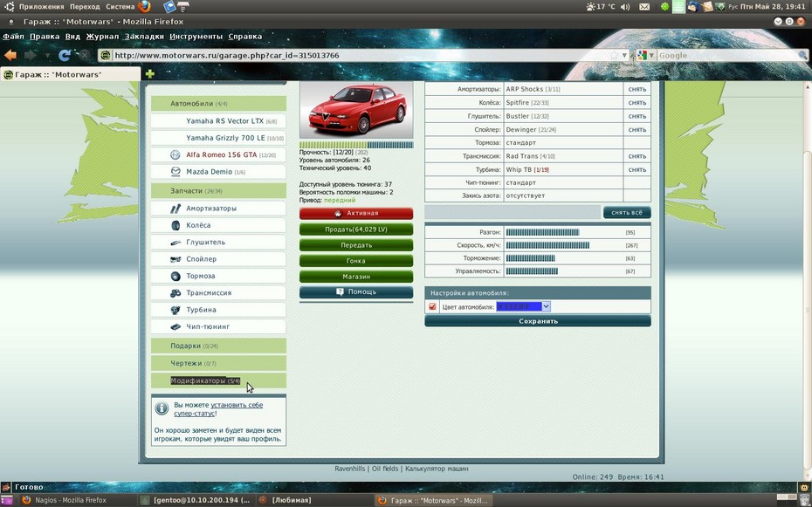812x507 pixels.
Task: Click the Активная red button
Action: [x=356, y=213]
